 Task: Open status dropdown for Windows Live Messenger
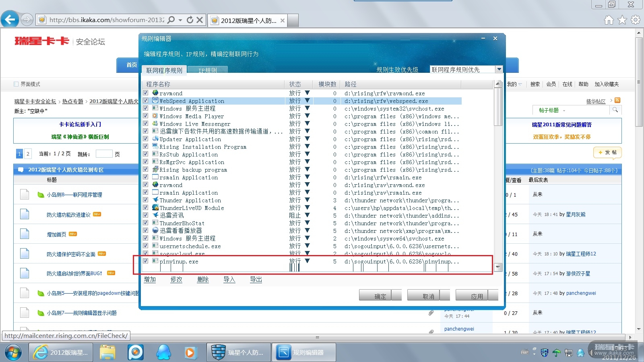308,123
